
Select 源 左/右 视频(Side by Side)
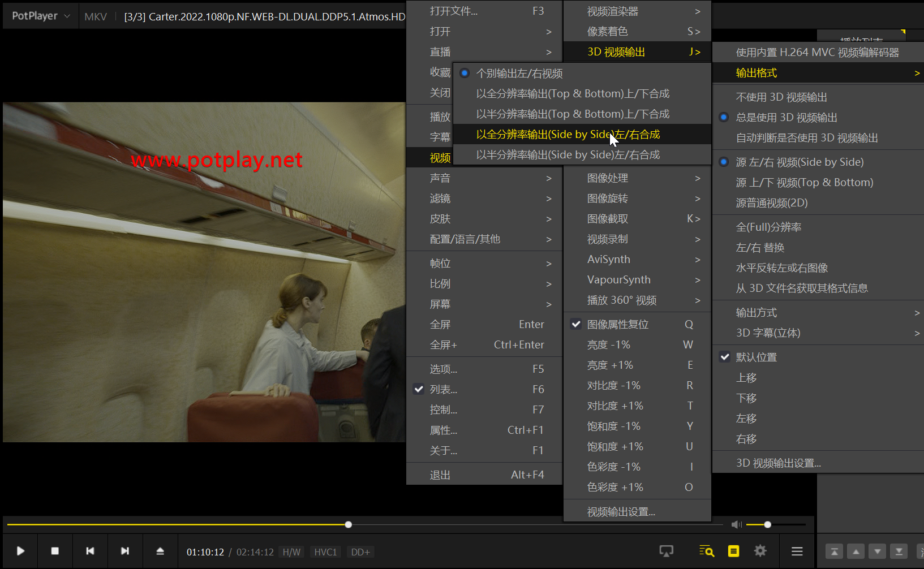point(818,162)
